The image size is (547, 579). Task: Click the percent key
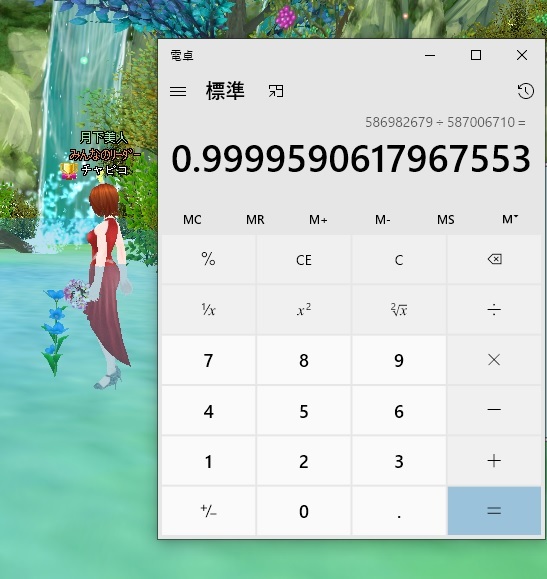pos(208,260)
